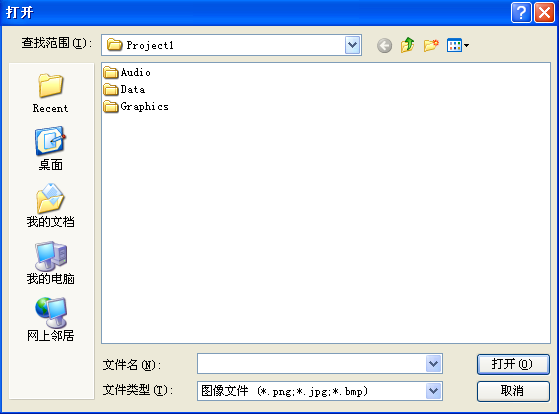Screen dimensions: 559x414
Task: Select the Graphics folder icon
Action: (111, 107)
